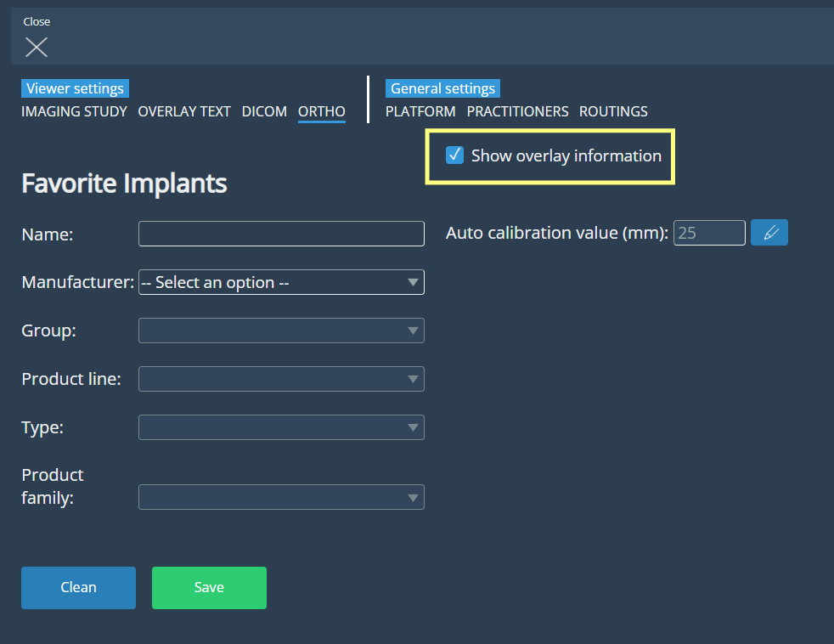Click the Viewer settings header label
The width and height of the screenshot is (834, 644).
pyautogui.click(x=75, y=88)
